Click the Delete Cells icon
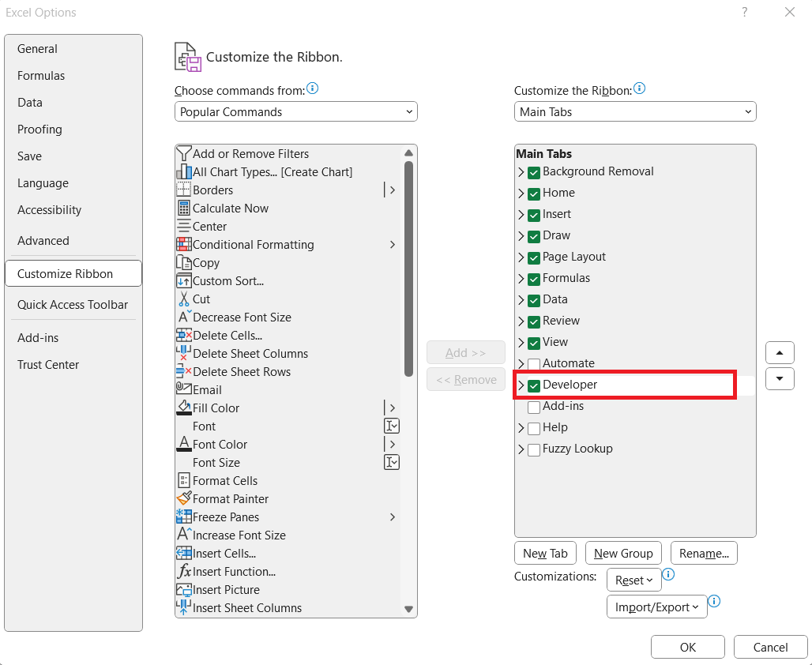This screenshot has width=812, height=665. [x=184, y=335]
